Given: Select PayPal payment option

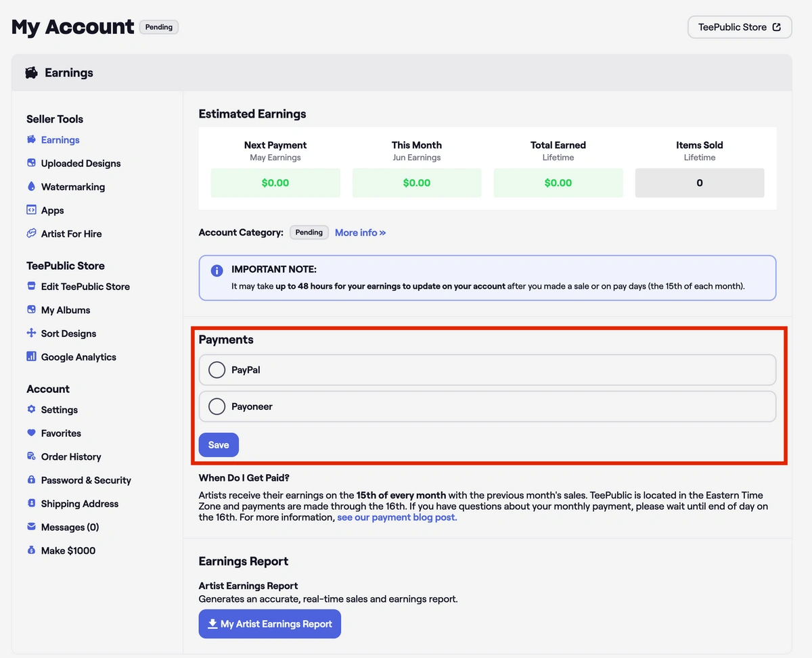Looking at the screenshot, I should pos(487,370).
